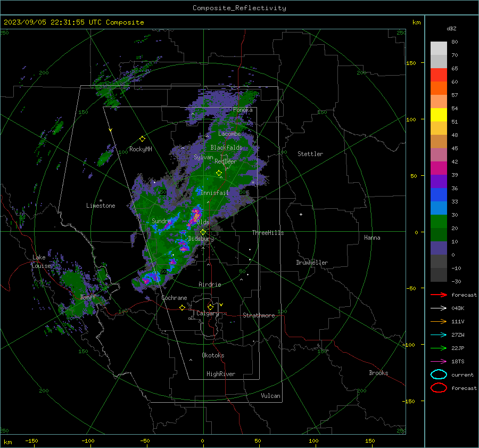Click the red forecast arrow in the legend
This screenshot has height=448, width=479.
pyautogui.click(x=439, y=295)
